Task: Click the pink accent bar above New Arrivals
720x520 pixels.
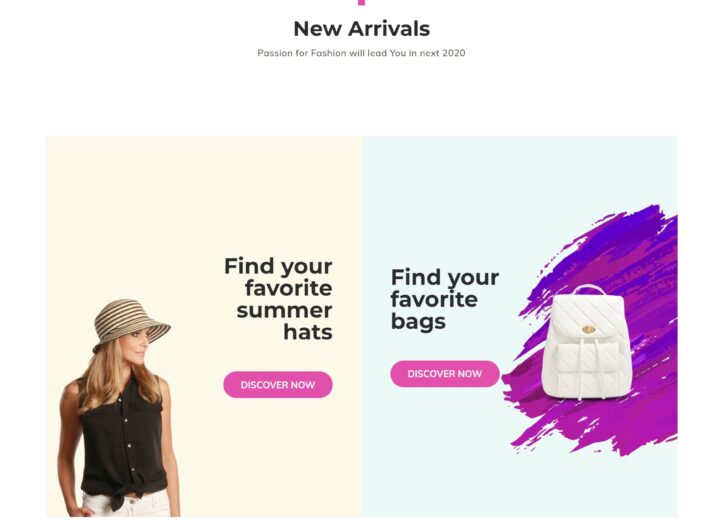Action: [x=361, y=2]
